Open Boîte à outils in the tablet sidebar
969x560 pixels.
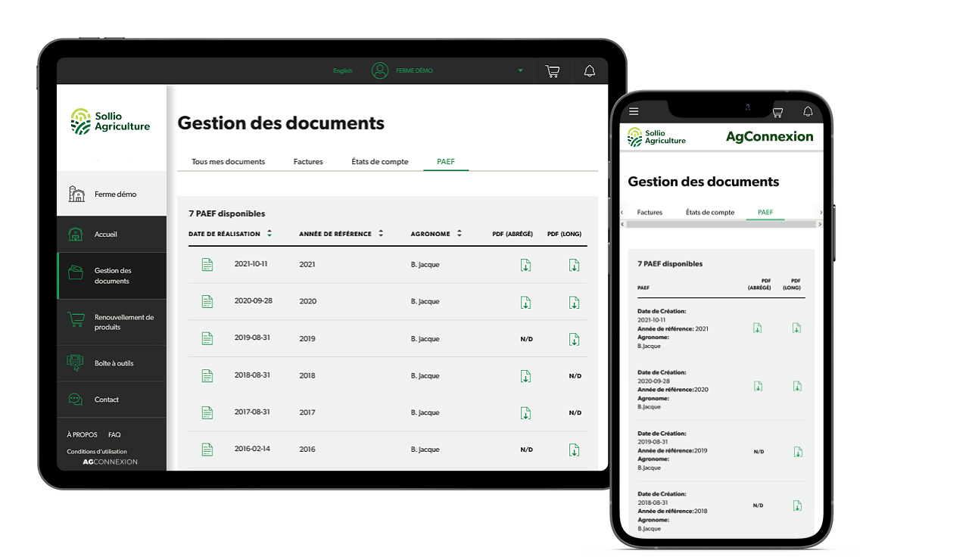click(112, 363)
